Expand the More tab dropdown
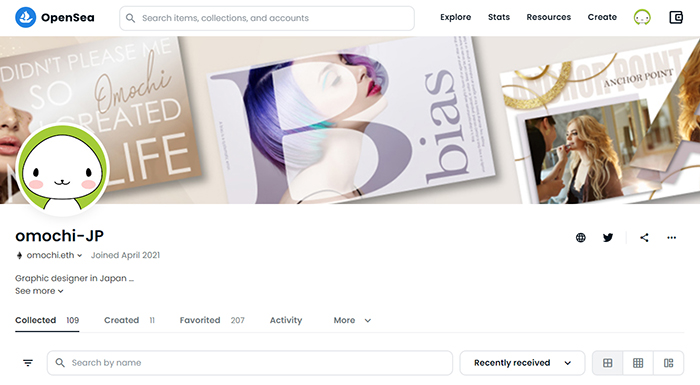The image size is (700, 385). coord(352,320)
